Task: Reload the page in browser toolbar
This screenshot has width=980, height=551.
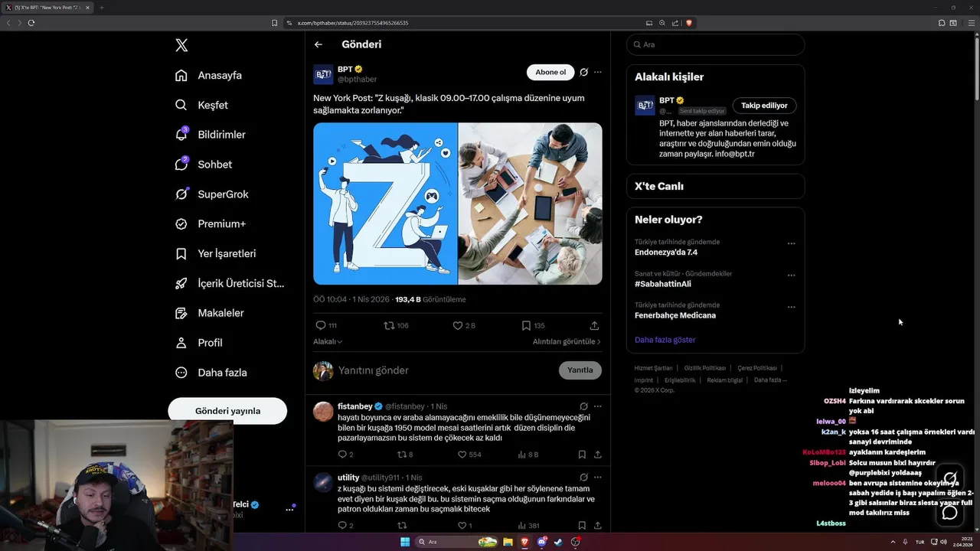Action: tap(31, 23)
